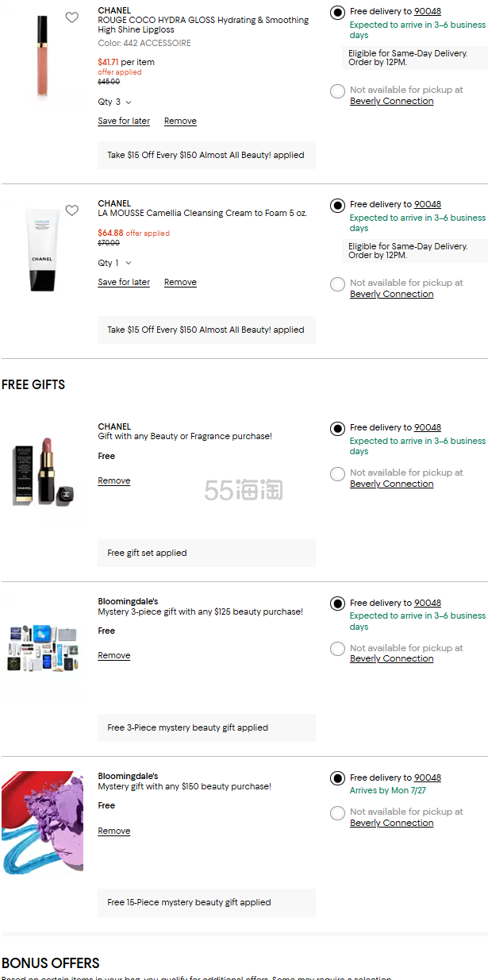488x980 pixels.
Task: Choose pickup radio option for La Mousse cleanser
Action: tap(337, 284)
